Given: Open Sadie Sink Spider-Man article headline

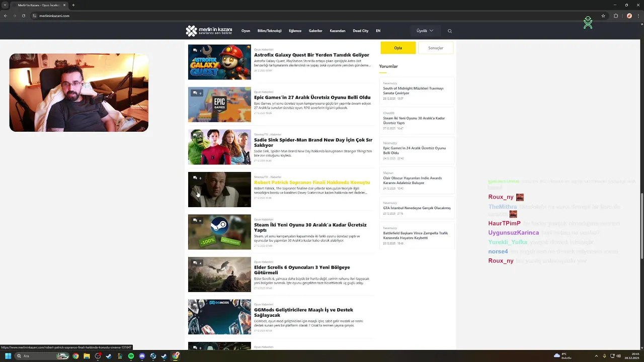Looking at the screenshot, I should 313,142.
